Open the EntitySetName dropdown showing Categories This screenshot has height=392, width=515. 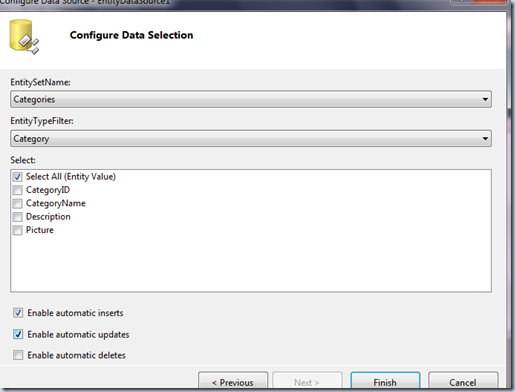coord(251,99)
